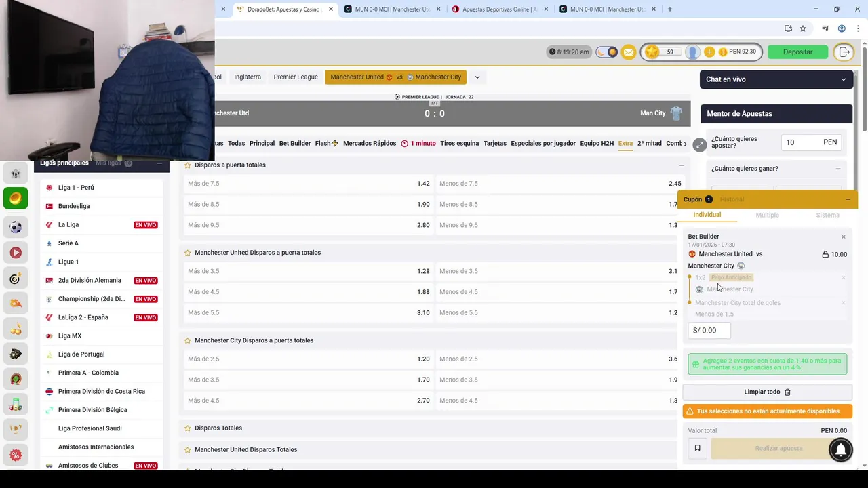Open the Equipo H2H market tab

tap(596, 144)
